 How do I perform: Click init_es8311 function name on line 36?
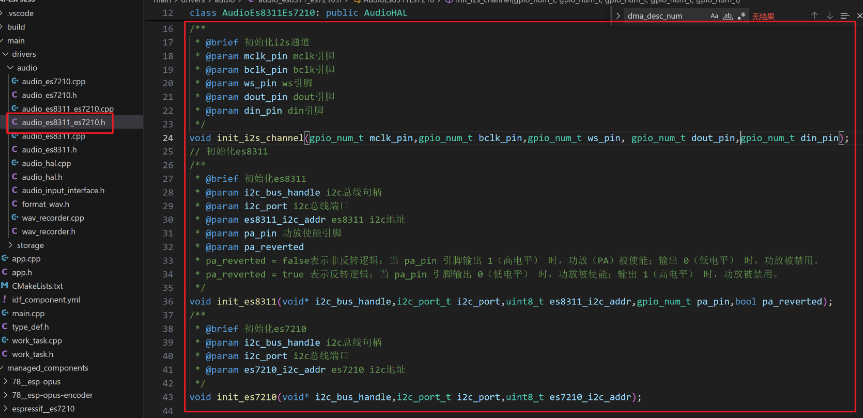[x=246, y=302]
